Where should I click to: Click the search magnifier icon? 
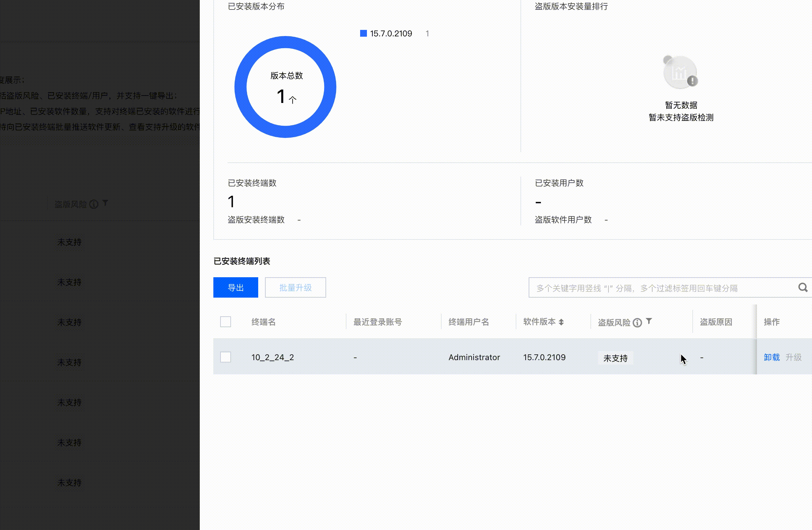(x=803, y=287)
